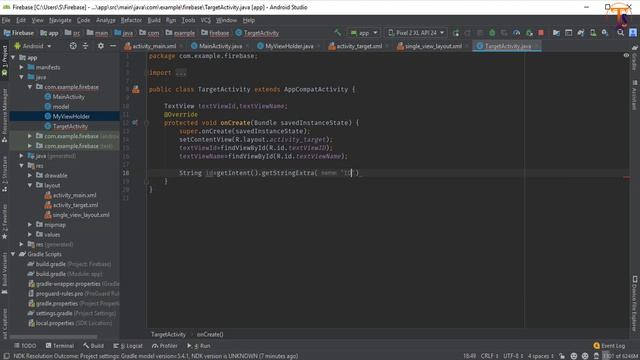The height and width of the screenshot is (360, 640).
Task: Open Device File Explorer side panel
Action: pos(635,303)
